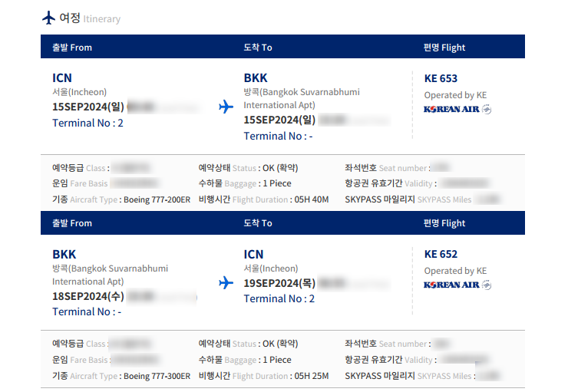Open flight number KE 653

pos(441,78)
